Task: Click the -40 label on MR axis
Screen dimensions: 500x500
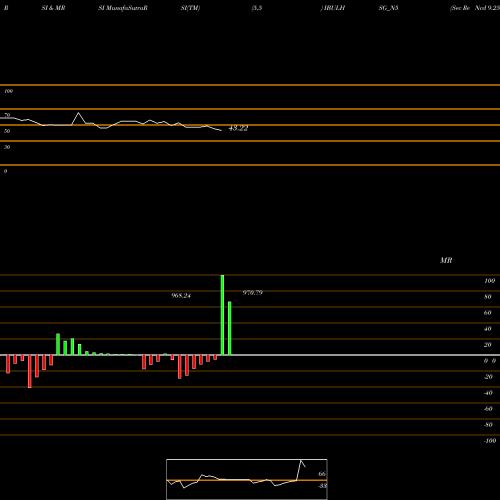Action: [488, 393]
